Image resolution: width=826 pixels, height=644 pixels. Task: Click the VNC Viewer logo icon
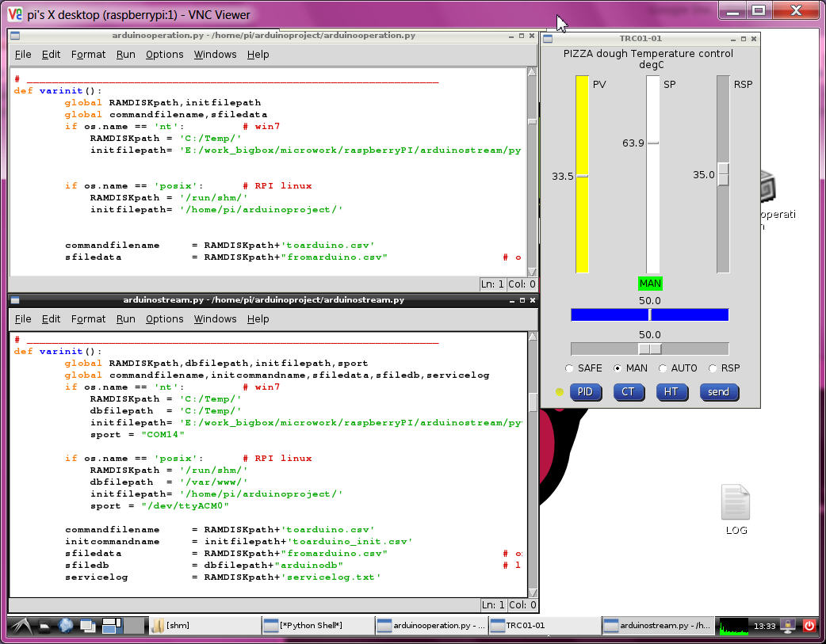coord(15,14)
